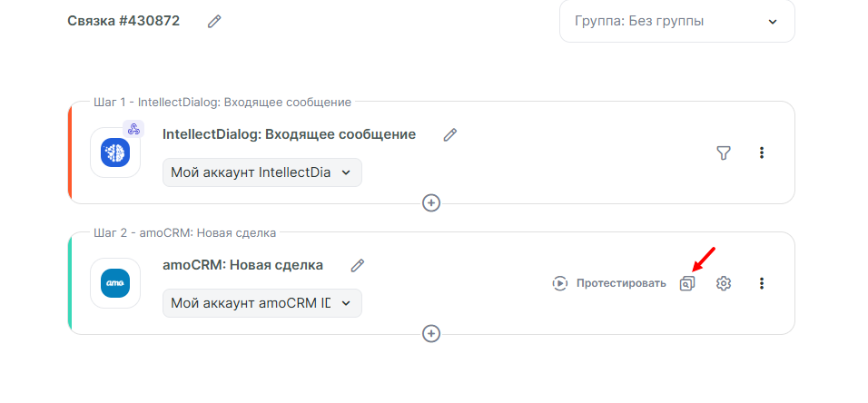
Task: Open the filter icon on step 1
Action: coord(724,153)
